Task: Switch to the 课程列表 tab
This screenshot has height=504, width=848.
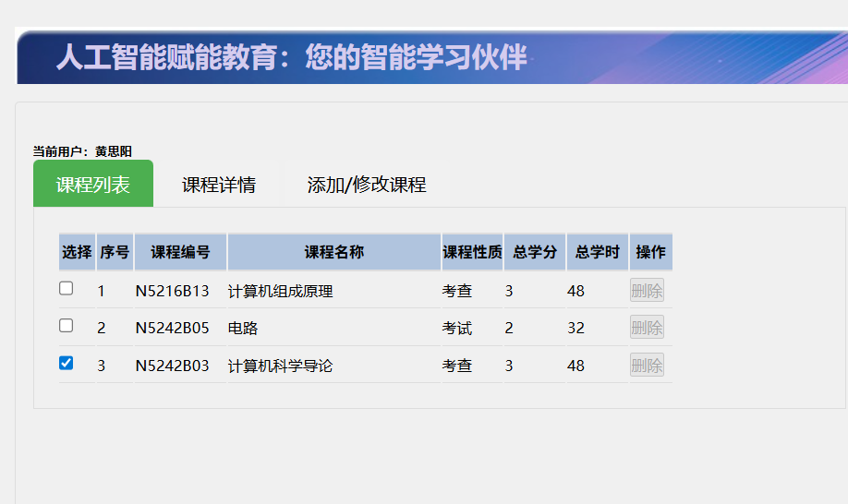Action: pyautogui.click(x=92, y=184)
